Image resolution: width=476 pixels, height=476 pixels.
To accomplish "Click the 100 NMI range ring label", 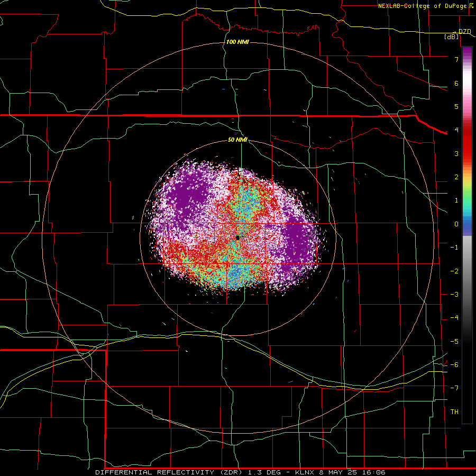I will tap(237, 42).
